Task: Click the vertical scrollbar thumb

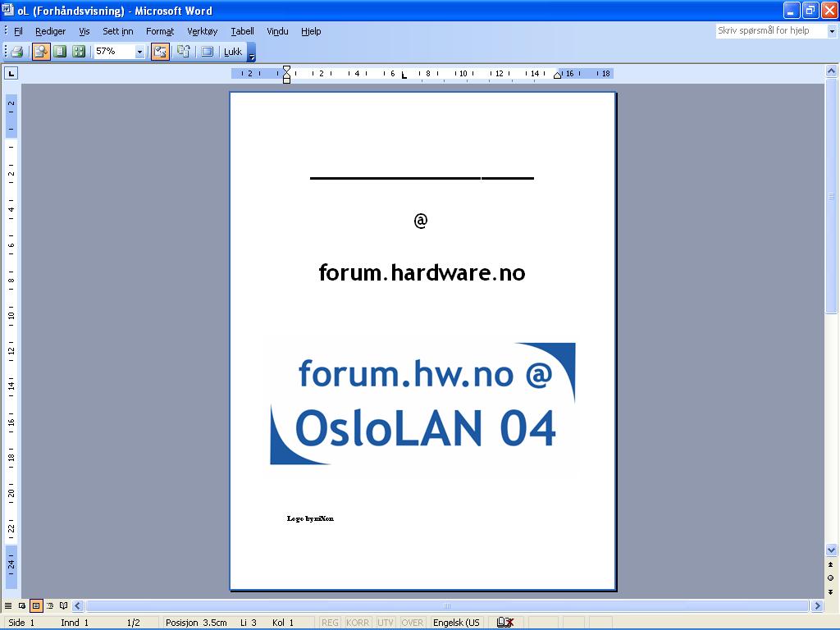Action: pyautogui.click(x=831, y=195)
